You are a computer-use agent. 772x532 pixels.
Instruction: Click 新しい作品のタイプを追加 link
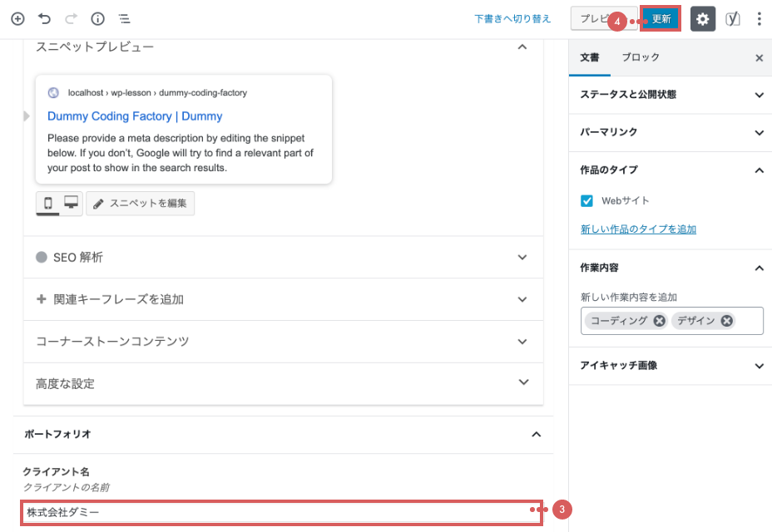pyautogui.click(x=638, y=229)
